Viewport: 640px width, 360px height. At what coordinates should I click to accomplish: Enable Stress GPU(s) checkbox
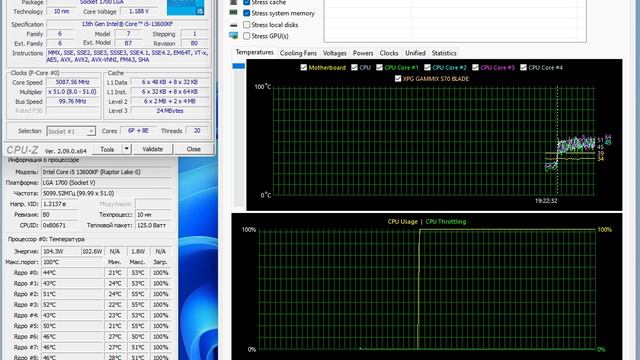[x=247, y=36]
